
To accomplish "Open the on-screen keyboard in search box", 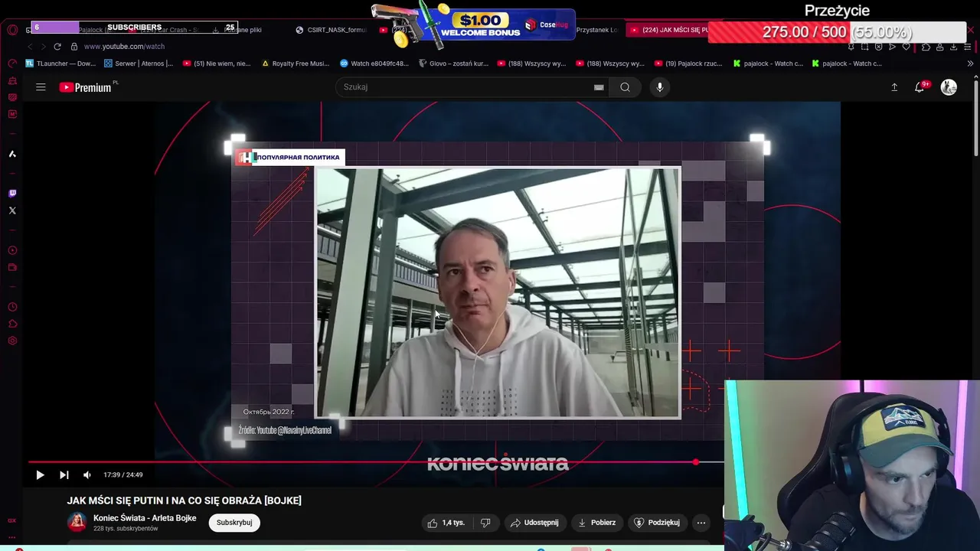I will tap(599, 87).
